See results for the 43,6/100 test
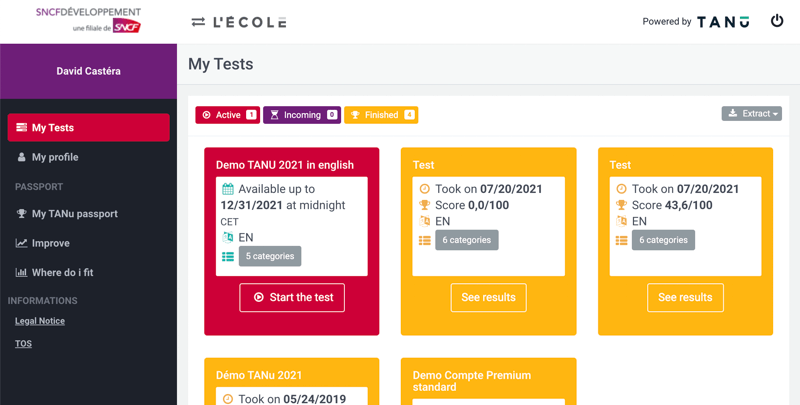The width and height of the screenshot is (800, 405). coord(685,297)
